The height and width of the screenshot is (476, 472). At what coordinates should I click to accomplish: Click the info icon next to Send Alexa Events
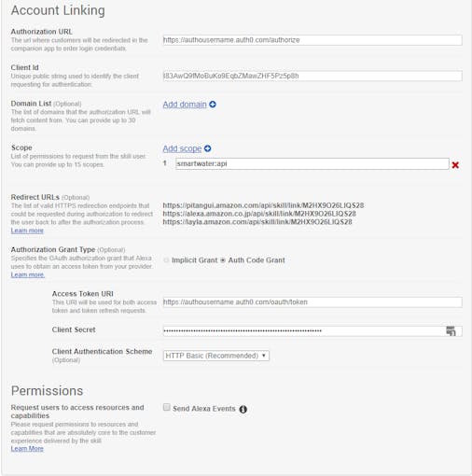pos(243,410)
